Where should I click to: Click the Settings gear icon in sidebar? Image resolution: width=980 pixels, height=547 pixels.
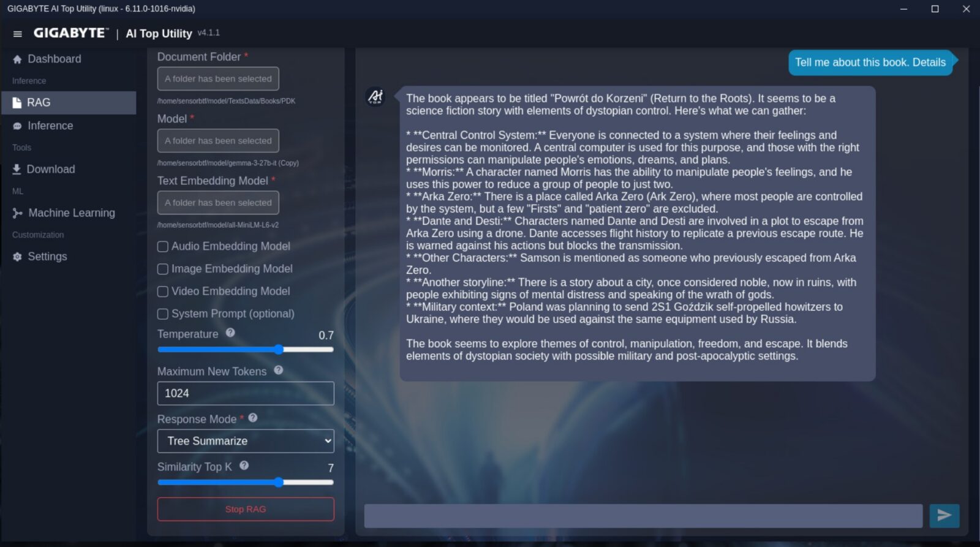[x=17, y=257]
